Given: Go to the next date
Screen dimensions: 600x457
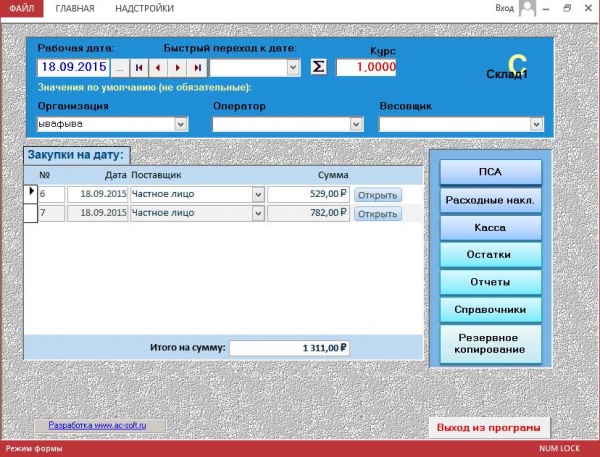Looking at the screenshot, I should click(x=178, y=68).
